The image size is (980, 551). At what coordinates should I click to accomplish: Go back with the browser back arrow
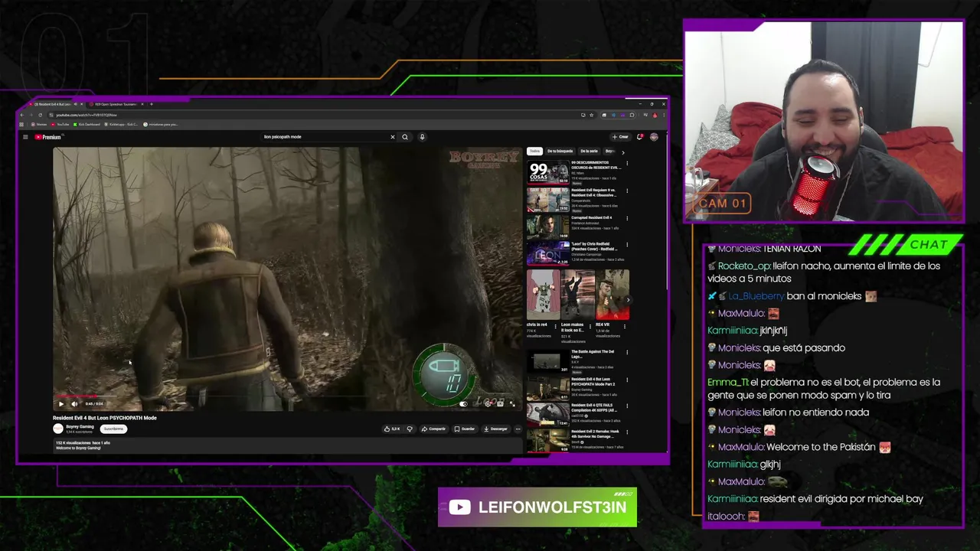(21, 115)
